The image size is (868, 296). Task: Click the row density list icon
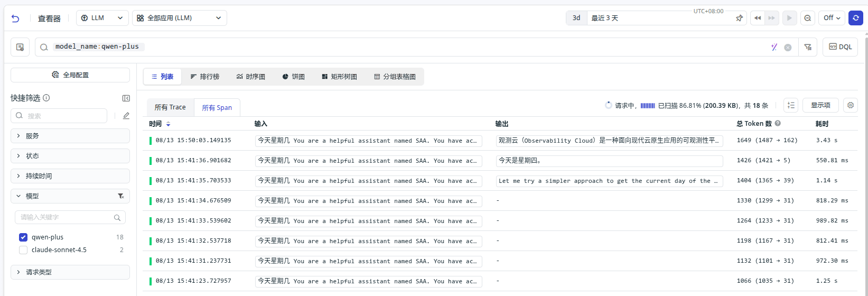(x=791, y=105)
